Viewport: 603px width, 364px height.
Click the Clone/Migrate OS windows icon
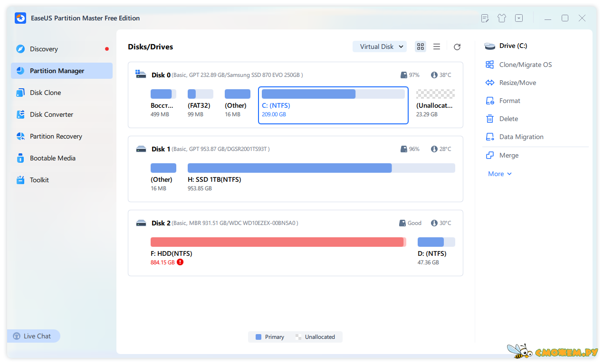click(x=490, y=65)
